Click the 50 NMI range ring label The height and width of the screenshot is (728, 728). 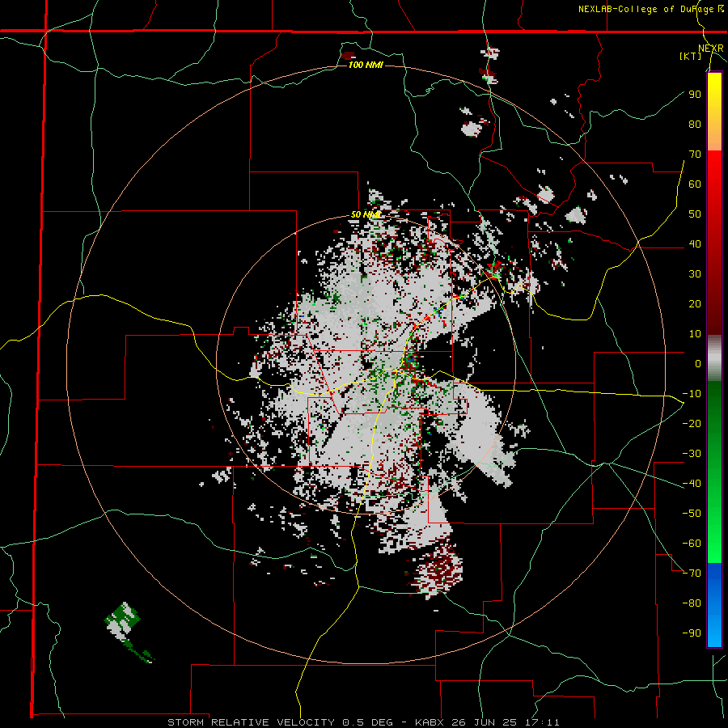[x=366, y=214]
